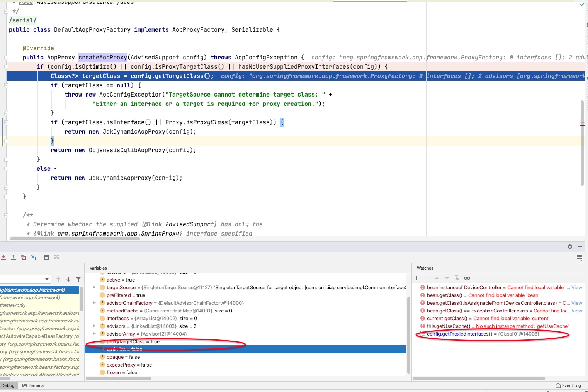Click the Duplicate Watch copy icon
Viewport: 588px width, 392px height.
point(457,278)
